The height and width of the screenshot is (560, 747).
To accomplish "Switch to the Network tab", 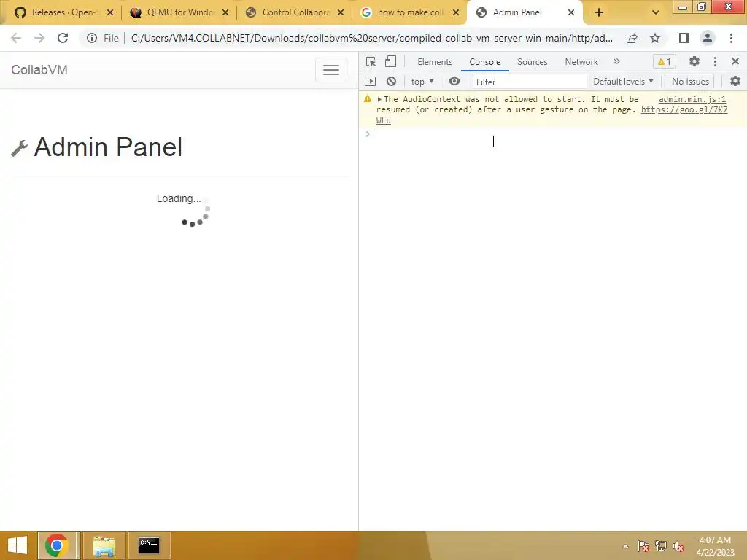I will point(581,62).
